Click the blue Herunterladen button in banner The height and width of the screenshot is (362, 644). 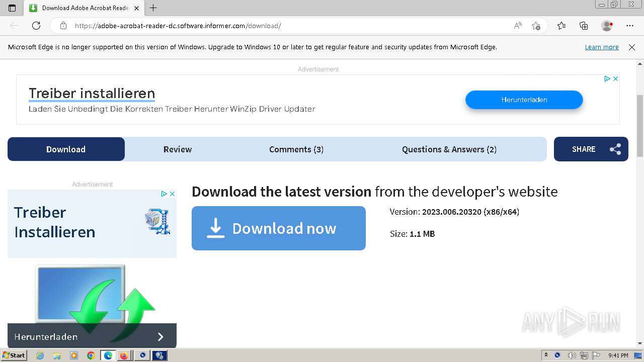pos(524,100)
